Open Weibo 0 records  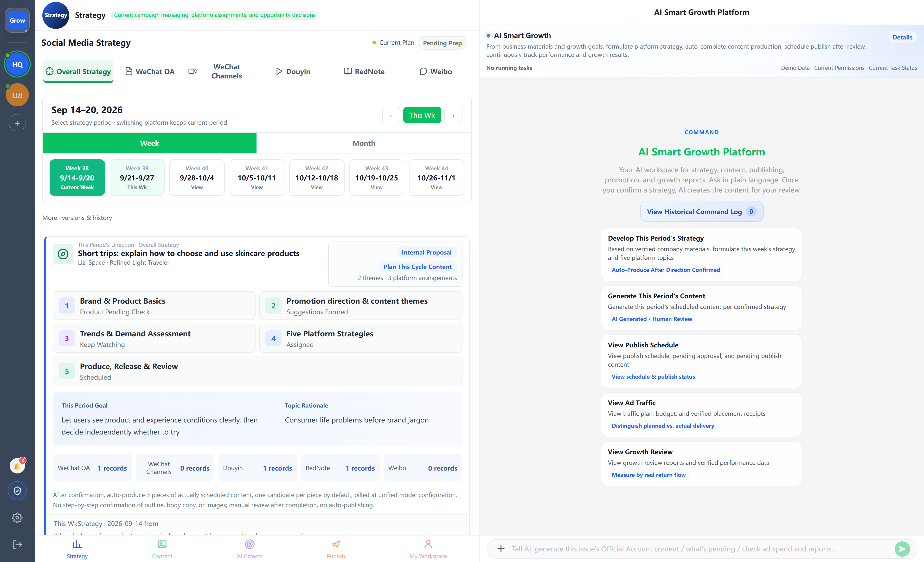click(423, 468)
